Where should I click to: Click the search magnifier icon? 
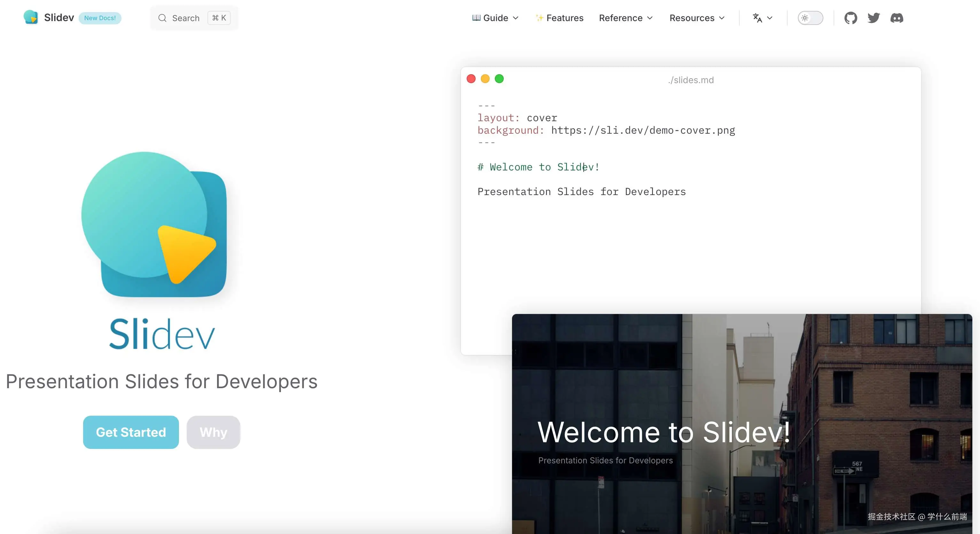(162, 18)
